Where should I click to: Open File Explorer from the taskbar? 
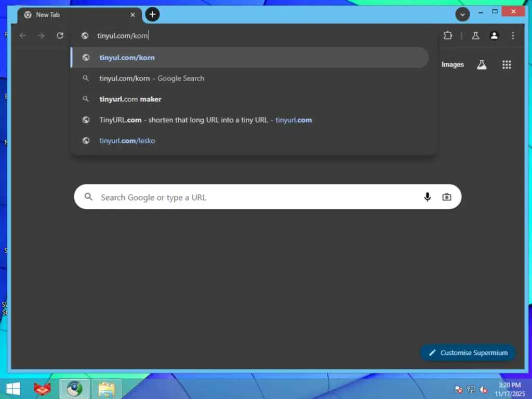click(107, 389)
